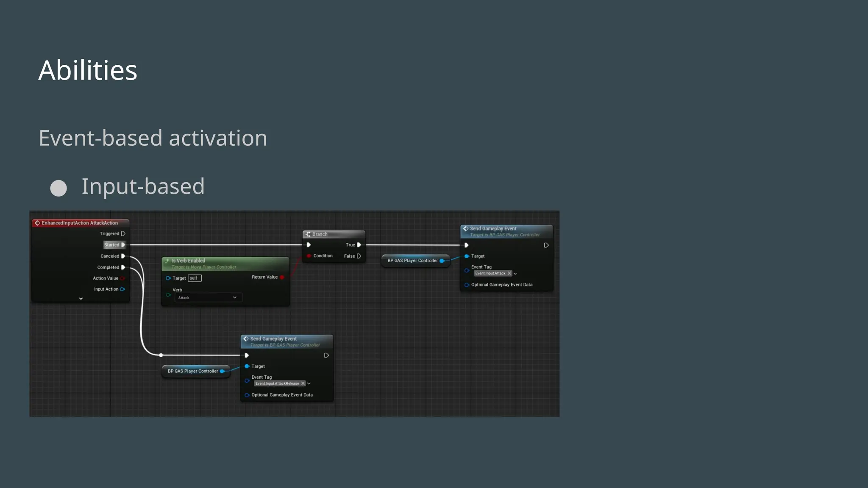Remove the Event.Input.Attack tag with its X
This screenshot has width=868, height=488.
tap(509, 273)
